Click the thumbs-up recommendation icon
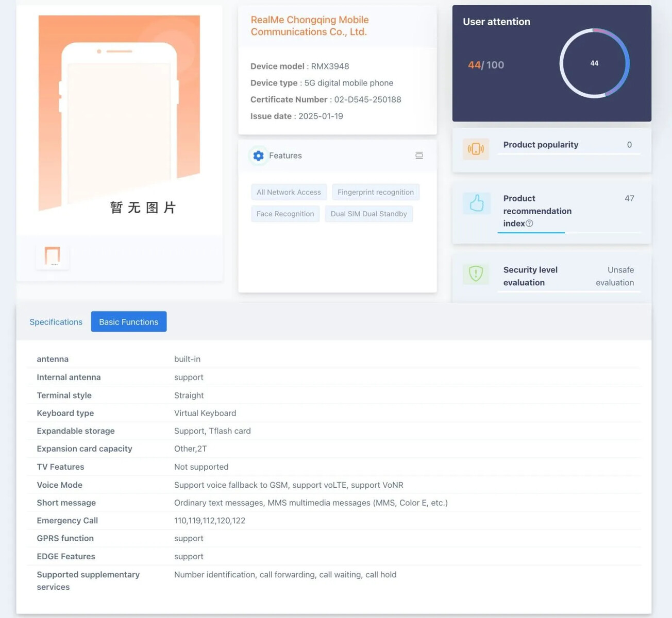672x618 pixels. 476,203
